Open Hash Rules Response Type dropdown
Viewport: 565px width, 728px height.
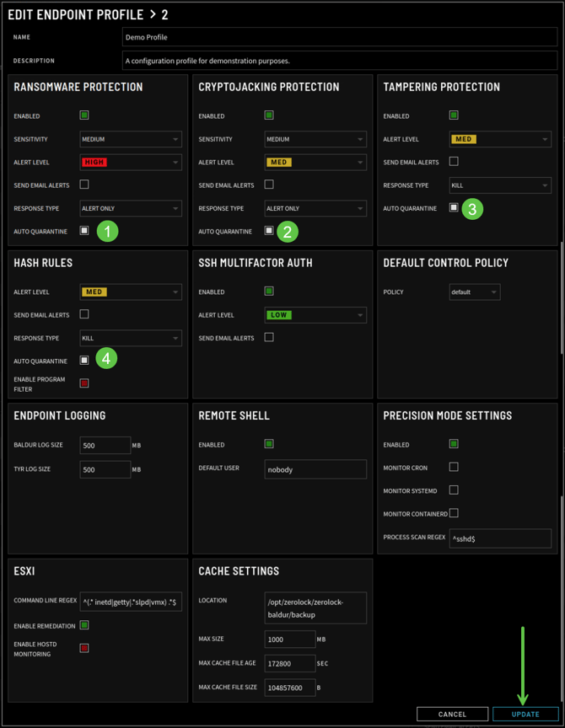131,339
